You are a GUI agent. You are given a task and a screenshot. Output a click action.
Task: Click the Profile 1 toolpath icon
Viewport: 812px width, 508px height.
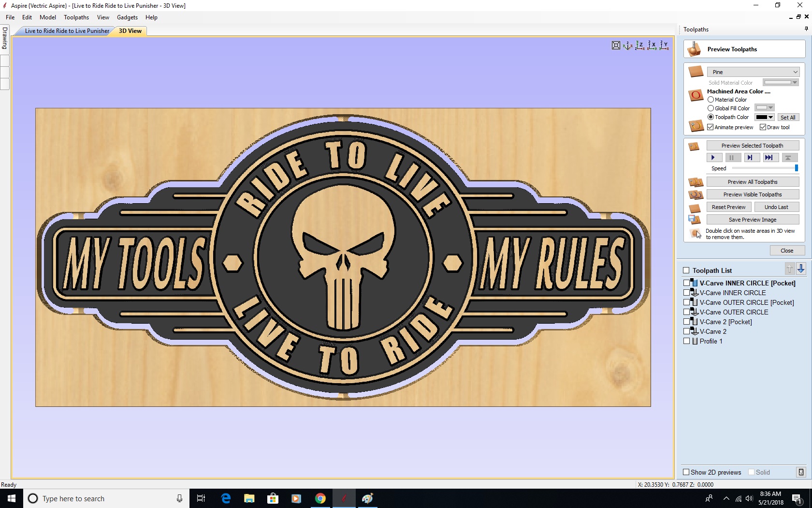[x=695, y=341]
